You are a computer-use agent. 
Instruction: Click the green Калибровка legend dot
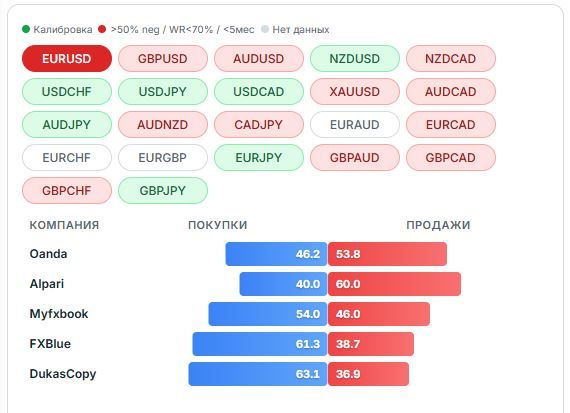pos(26,29)
